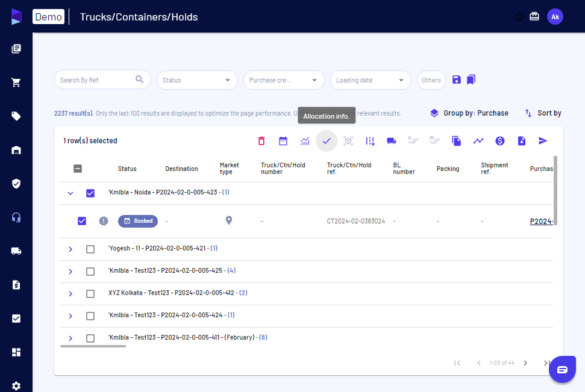Click Group by: Purchase
The width and height of the screenshot is (585, 392).
pyautogui.click(x=469, y=113)
